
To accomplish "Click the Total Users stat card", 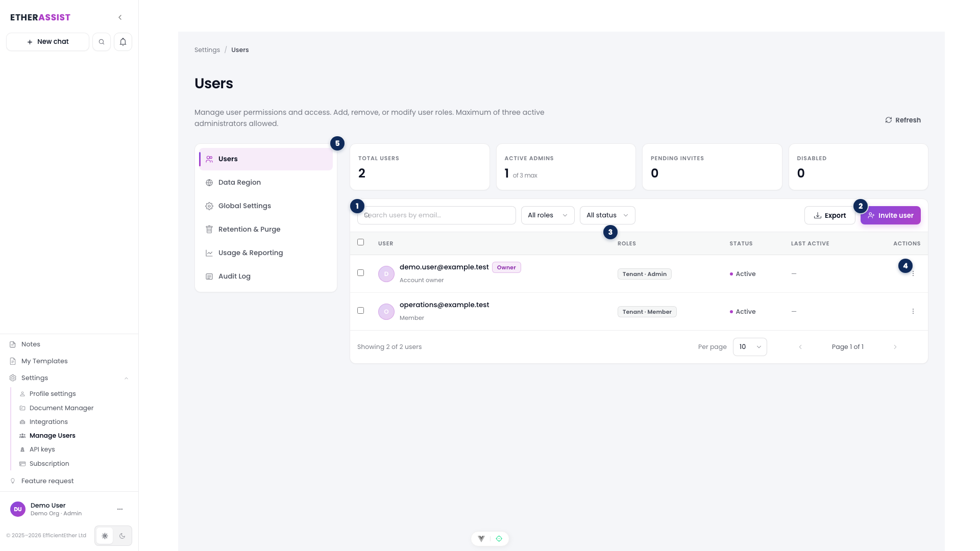I will click(420, 167).
